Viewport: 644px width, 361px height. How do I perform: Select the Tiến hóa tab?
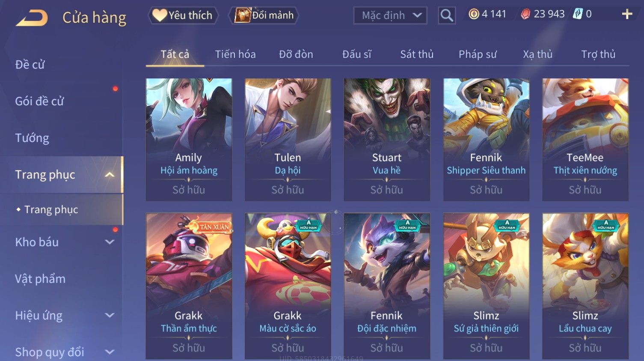tap(235, 54)
